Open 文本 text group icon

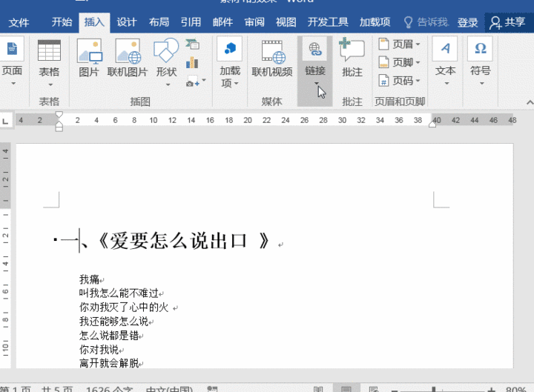(x=445, y=49)
